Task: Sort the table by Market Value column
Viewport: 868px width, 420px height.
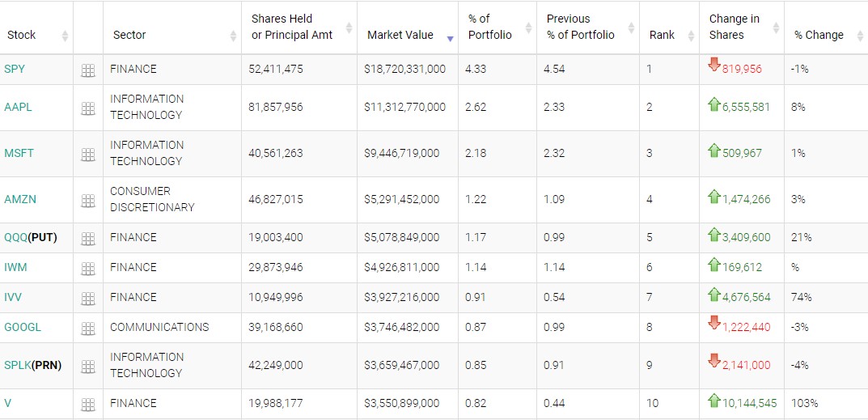Action: pyautogui.click(x=400, y=35)
